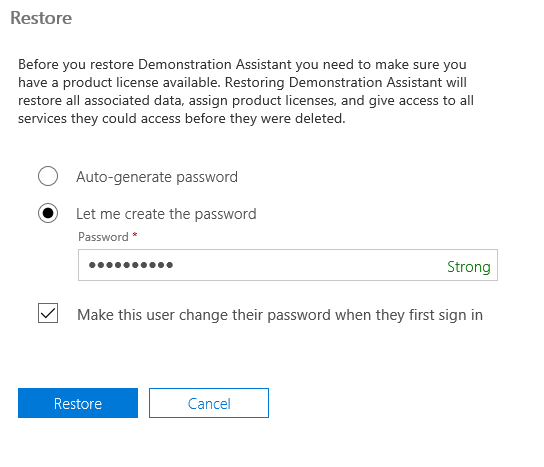Click the Let me create the password label

point(166,214)
